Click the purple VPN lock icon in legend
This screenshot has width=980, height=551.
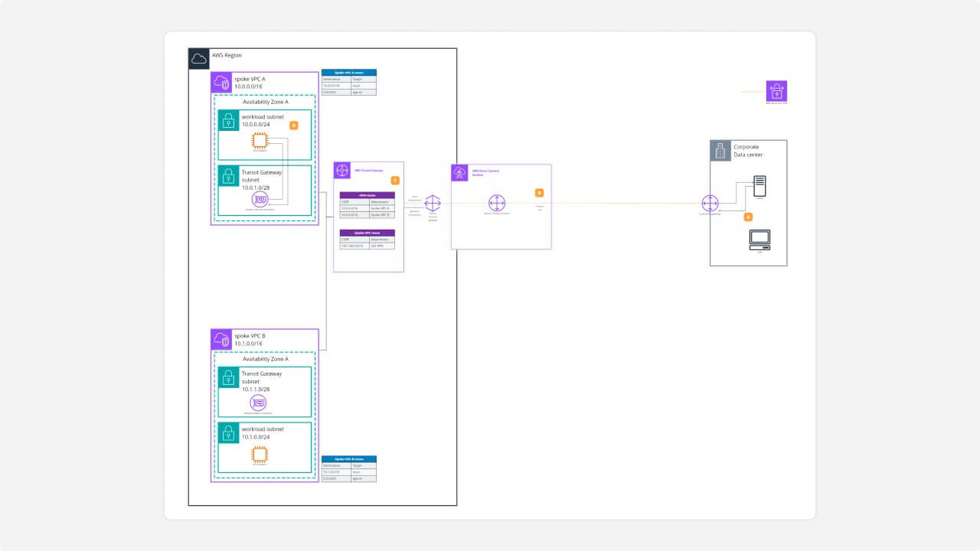pyautogui.click(x=776, y=91)
